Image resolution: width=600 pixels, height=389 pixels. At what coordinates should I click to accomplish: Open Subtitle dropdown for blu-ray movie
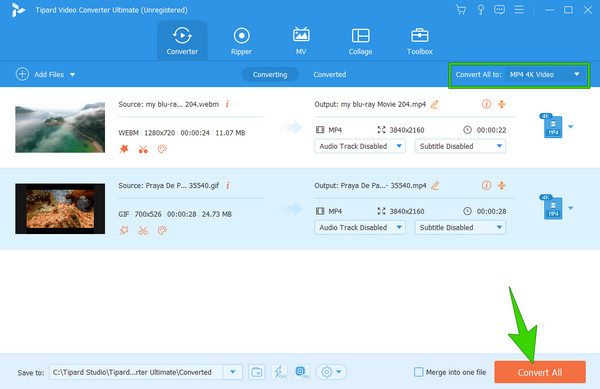coord(460,146)
